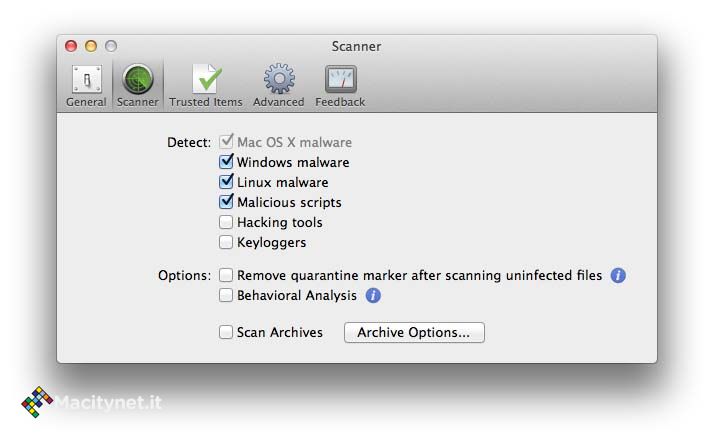Enable Hacking tools detection
Viewport: 714px width, 442px height.
[227, 222]
